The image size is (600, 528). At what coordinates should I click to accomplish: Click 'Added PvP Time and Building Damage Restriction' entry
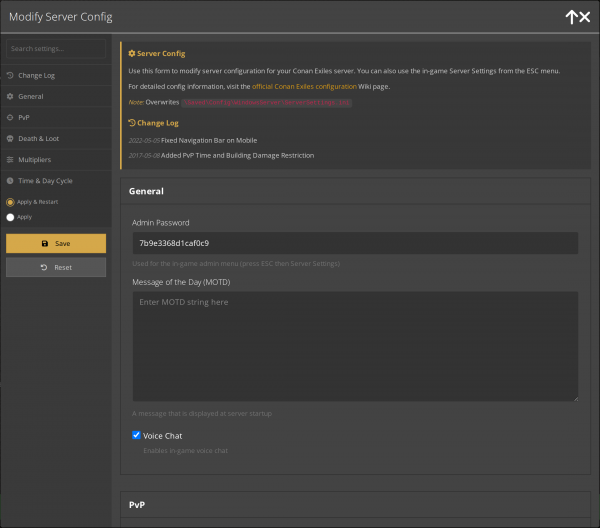click(x=237, y=155)
